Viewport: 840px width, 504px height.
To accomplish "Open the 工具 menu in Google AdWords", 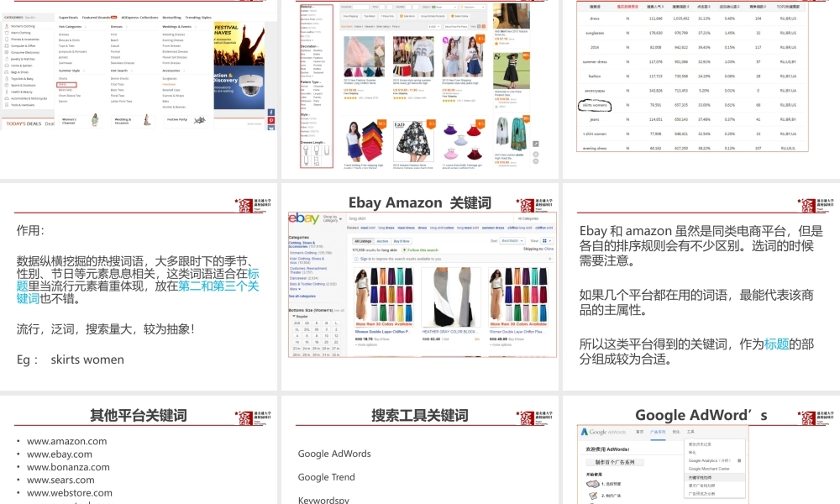I will 690,431.
